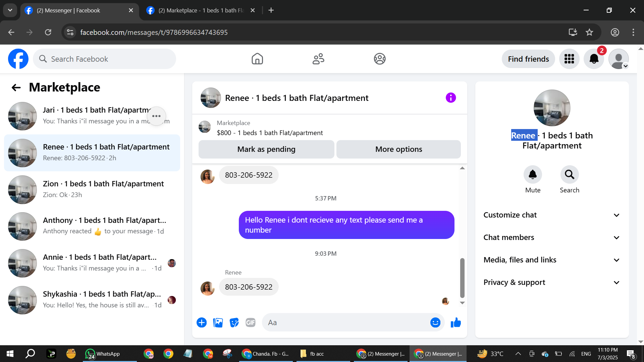Mute this conversation with Renee
Image resolution: width=644 pixels, height=362 pixels.
point(533,175)
